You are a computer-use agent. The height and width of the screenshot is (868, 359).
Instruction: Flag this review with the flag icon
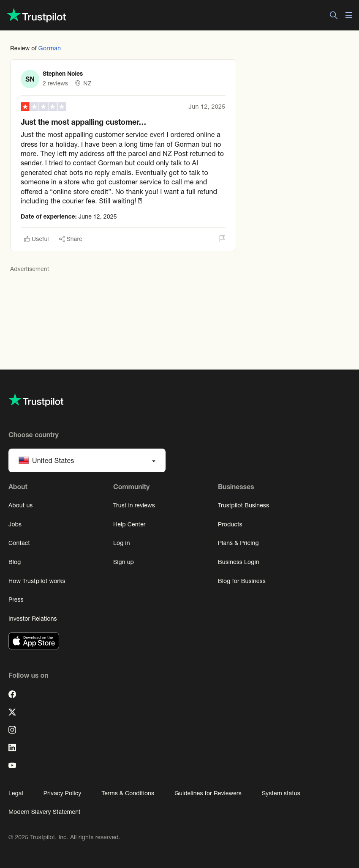pyautogui.click(x=222, y=239)
